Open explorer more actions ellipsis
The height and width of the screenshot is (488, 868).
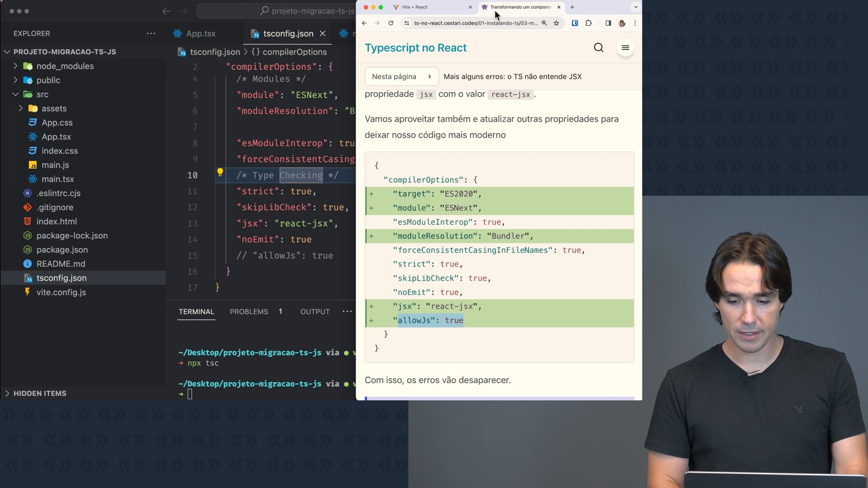click(x=151, y=33)
